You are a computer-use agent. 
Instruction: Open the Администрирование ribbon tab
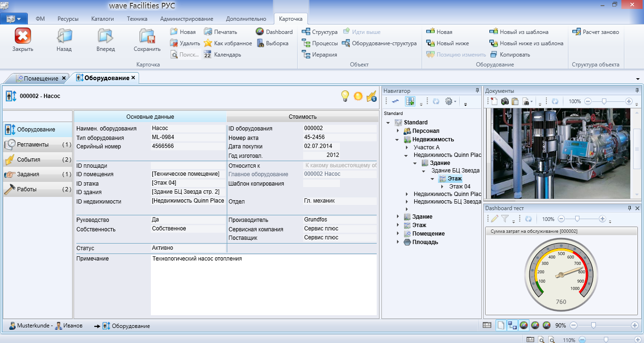coord(187,19)
